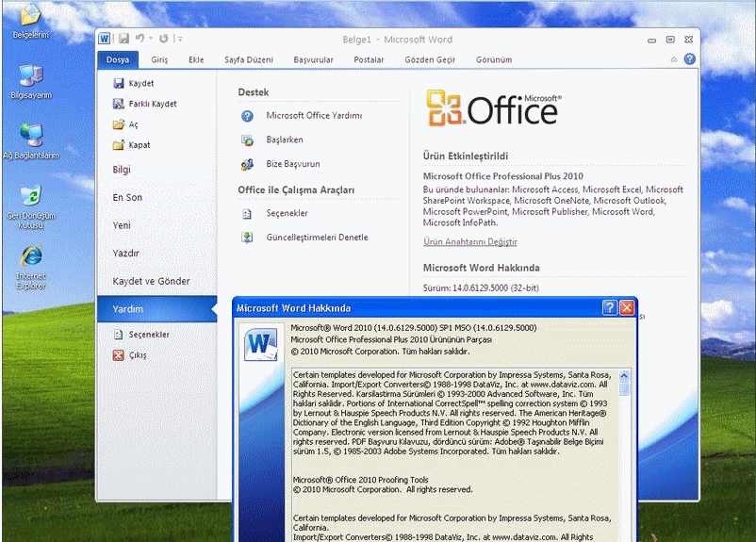Click the sidebar Seçenekler icon below Yardım
The height and width of the screenshot is (542, 756).
(118, 335)
